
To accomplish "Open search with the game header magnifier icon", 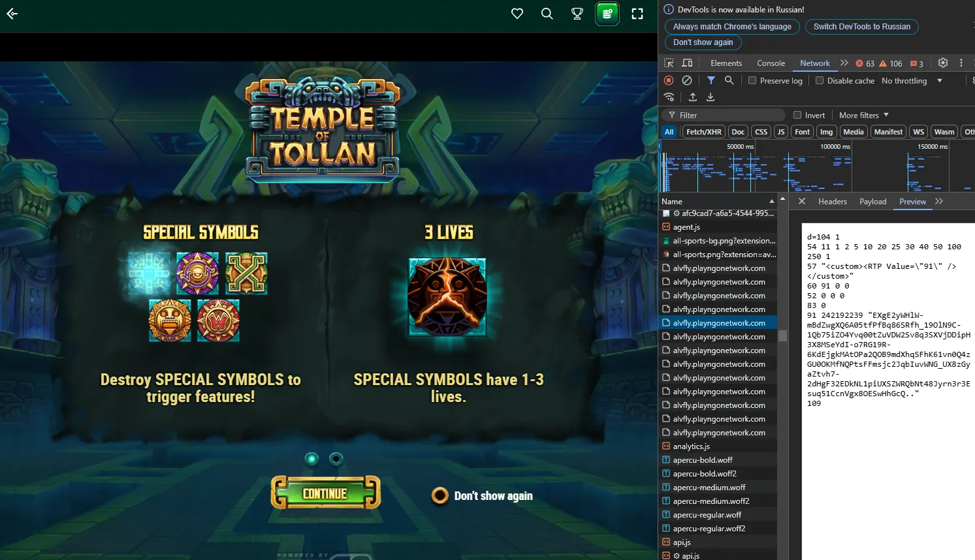I will pos(547,14).
